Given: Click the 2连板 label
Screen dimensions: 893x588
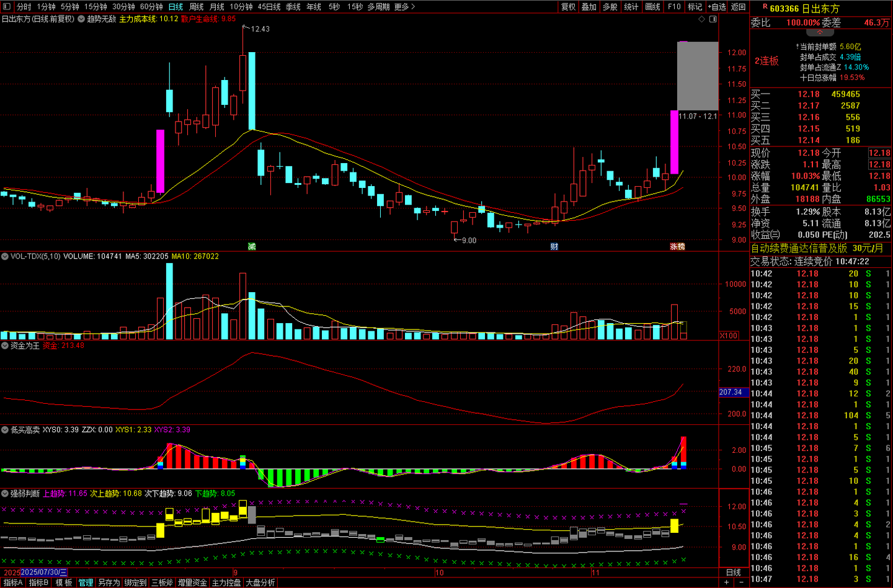Looking at the screenshot, I should tap(766, 61).
